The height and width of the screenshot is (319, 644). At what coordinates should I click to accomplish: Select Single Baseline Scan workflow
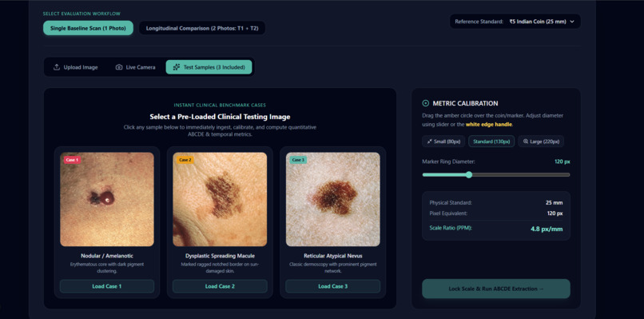click(x=89, y=28)
